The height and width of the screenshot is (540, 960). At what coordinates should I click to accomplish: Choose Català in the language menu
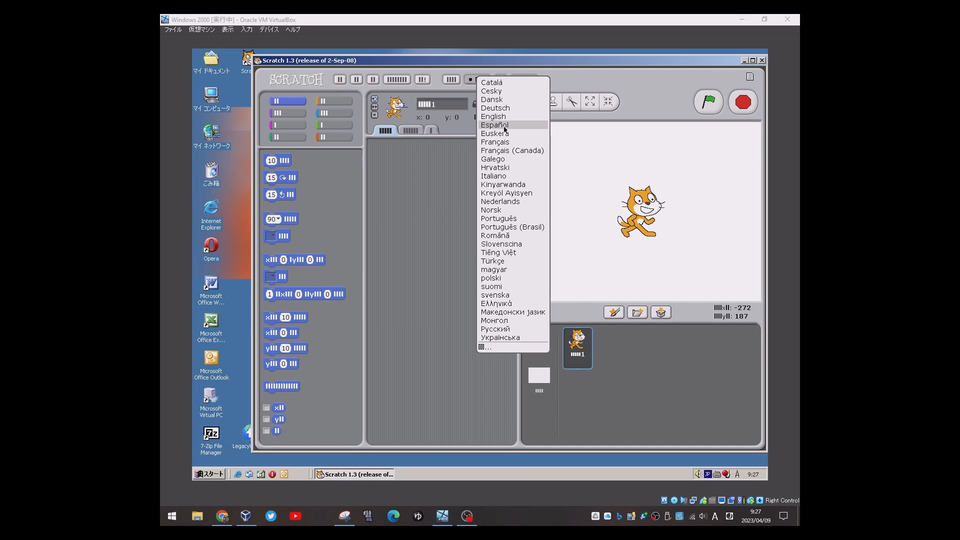tap(512, 82)
